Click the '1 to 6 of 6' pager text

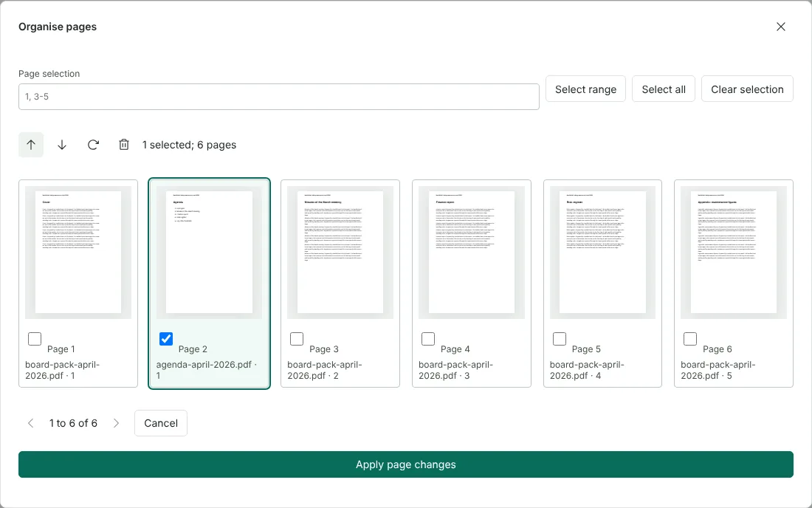point(74,423)
